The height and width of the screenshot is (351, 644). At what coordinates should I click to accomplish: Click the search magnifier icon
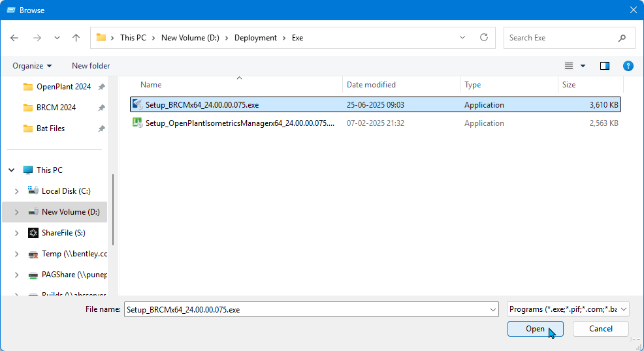622,38
